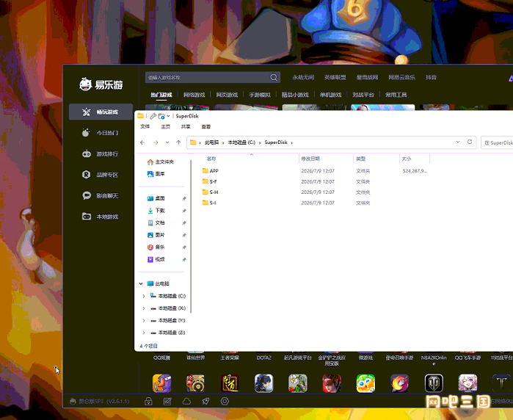Open the 永劫无间 quick link
513x420 pixels.
pos(303,77)
